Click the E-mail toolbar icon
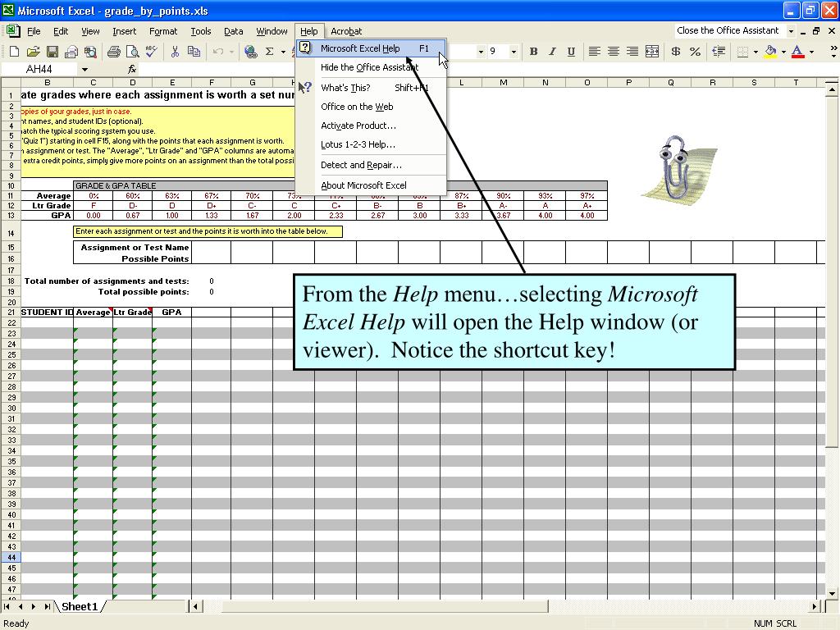 pyautogui.click(x=71, y=52)
